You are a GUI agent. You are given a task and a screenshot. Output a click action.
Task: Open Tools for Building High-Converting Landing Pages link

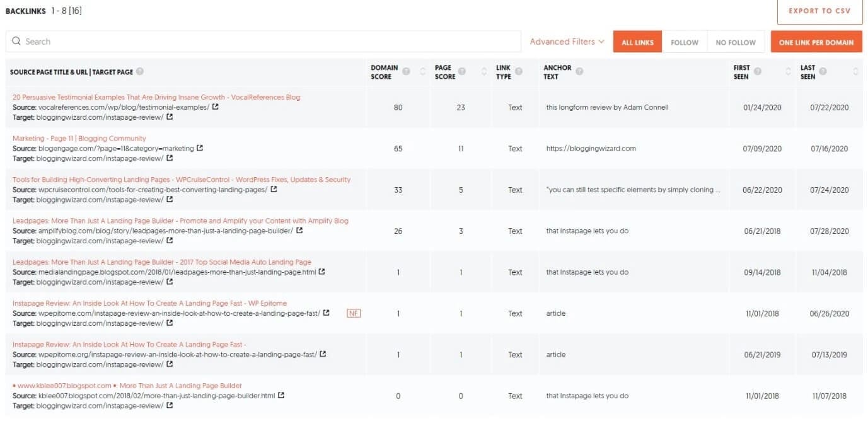(182, 180)
